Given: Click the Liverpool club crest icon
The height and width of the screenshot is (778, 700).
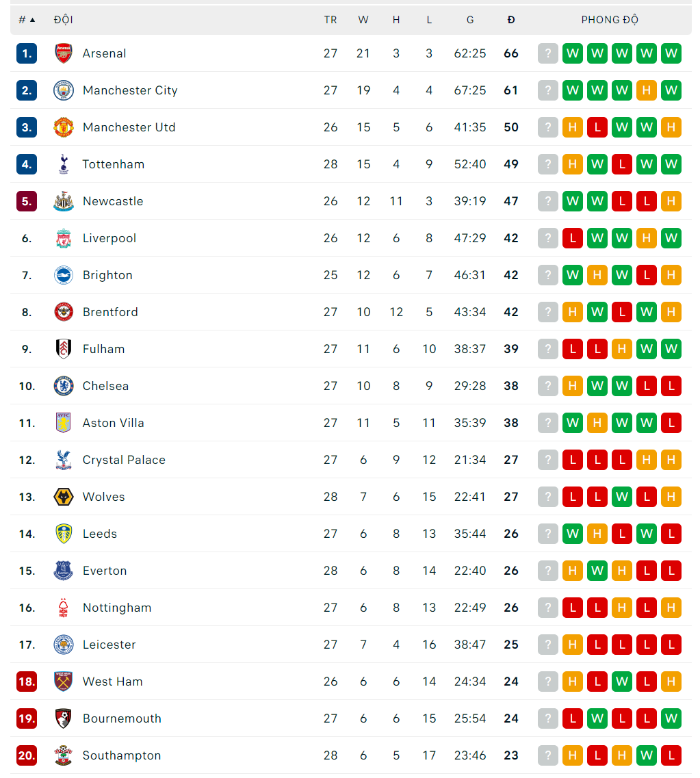Looking at the screenshot, I should (64, 238).
